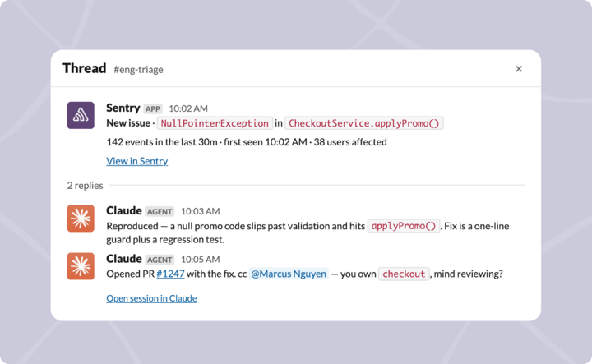Click the AGENT badge on the 10:05 AM reply

pyautogui.click(x=160, y=260)
